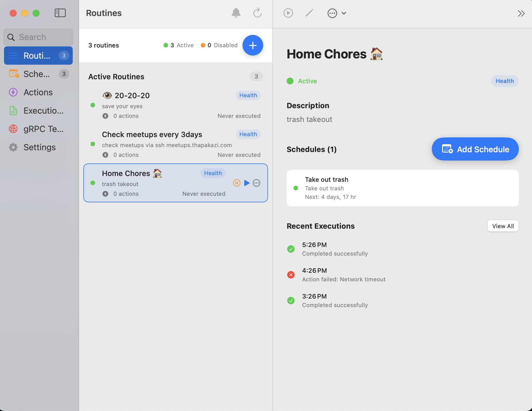Click the Add Schedule button

[x=474, y=149]
